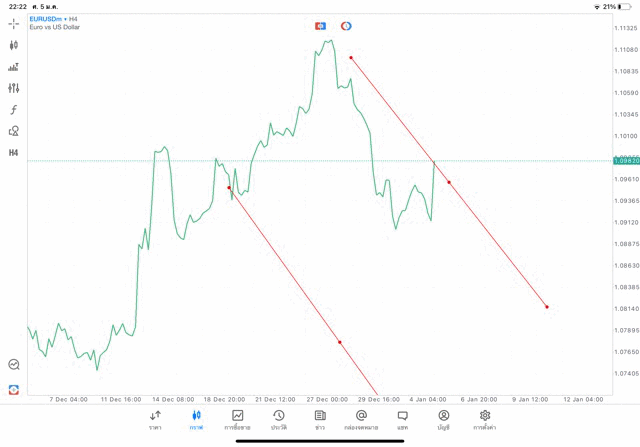
Task: Tap the function (f) indicator icon
Action: pos(14,110)
